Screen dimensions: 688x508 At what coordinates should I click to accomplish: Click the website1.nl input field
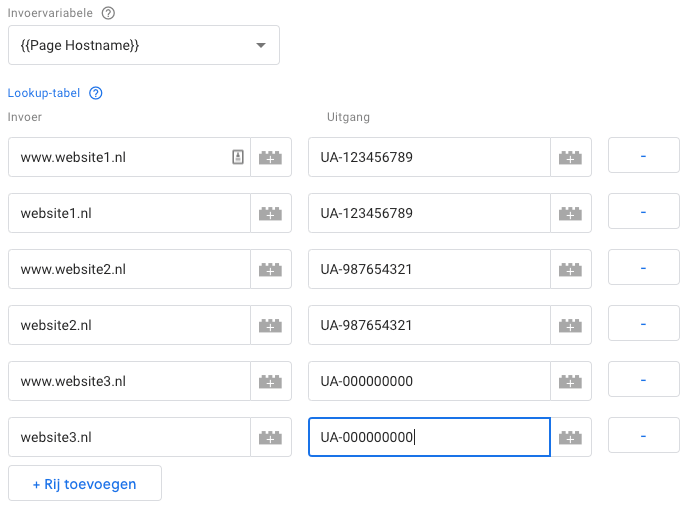click(128, 213)
